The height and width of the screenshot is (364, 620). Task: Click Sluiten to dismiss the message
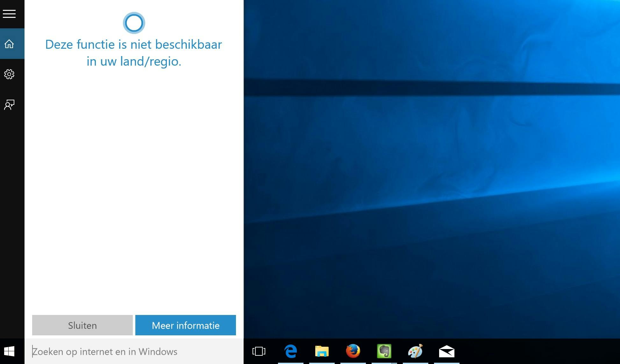[x=82, y=325]
